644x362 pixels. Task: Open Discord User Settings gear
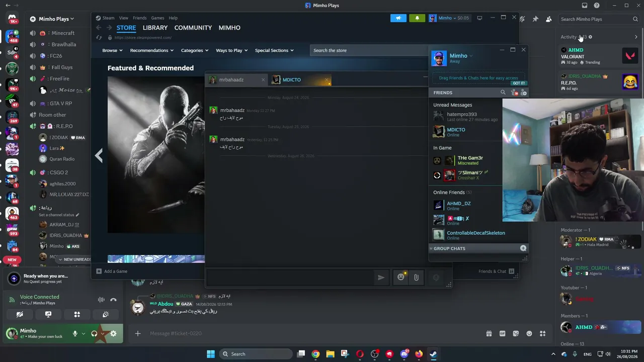113,333
